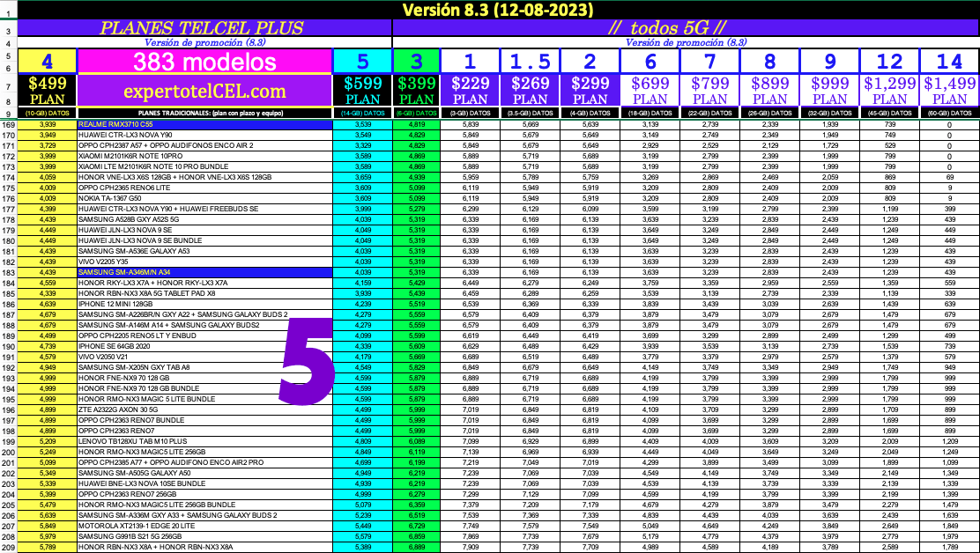Select row header 169
Viewport: 980px width, 553px height.
9,124
